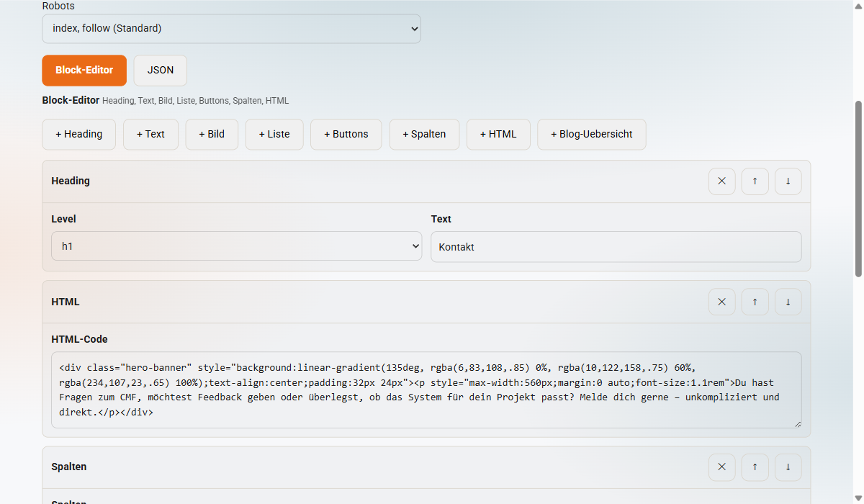Insert a Blog-Uebersicht block
Viewport: 864px width, 504px height.
point(591,134)
